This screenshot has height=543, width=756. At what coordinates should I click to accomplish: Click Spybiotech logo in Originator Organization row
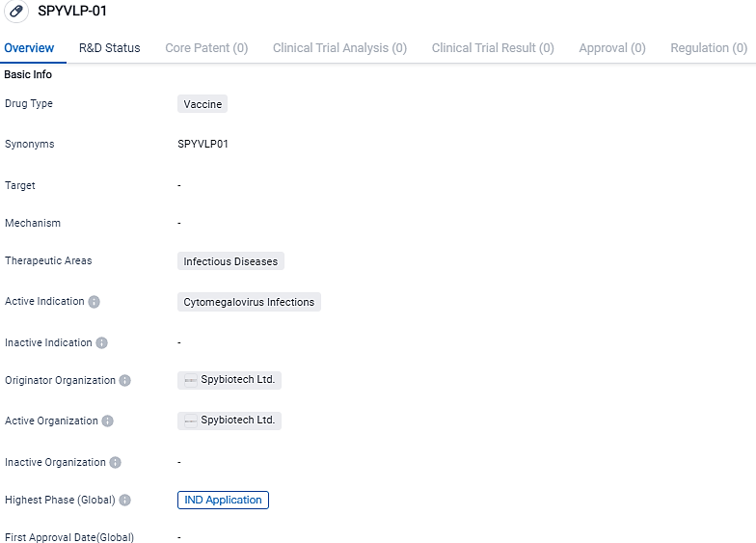(191, 381)
